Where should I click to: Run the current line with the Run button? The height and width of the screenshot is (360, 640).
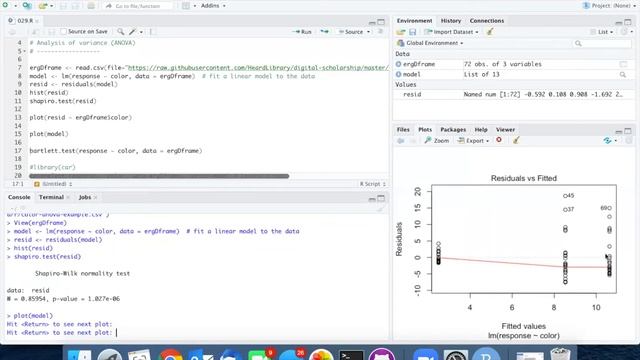pyautogui.click(x=302, y=31)
